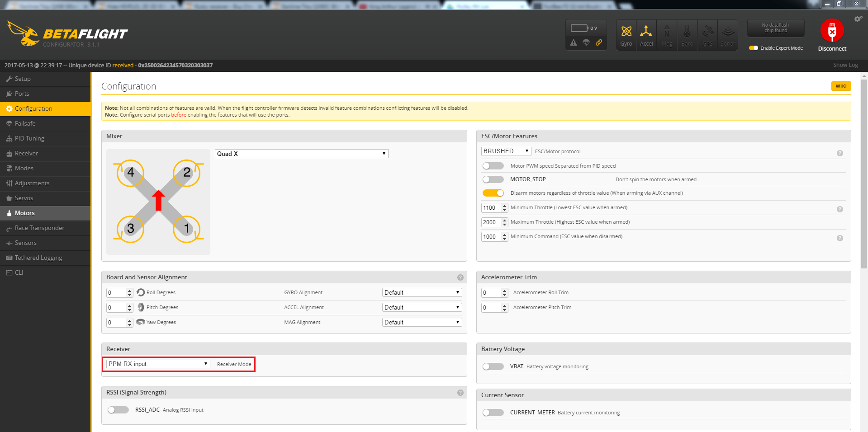Open the Motors tab
Viewport: 868px width, 432px height.
coord(45,213)
